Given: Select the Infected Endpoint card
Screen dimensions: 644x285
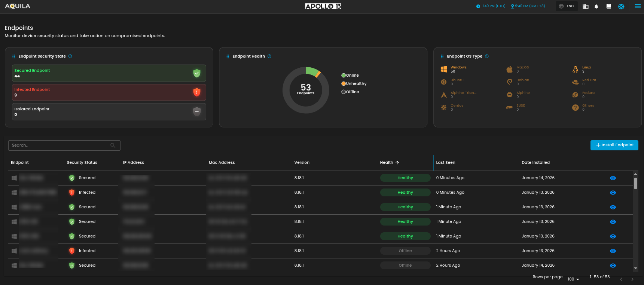Looking at the screenshot, I should click(x=109, y=92).
